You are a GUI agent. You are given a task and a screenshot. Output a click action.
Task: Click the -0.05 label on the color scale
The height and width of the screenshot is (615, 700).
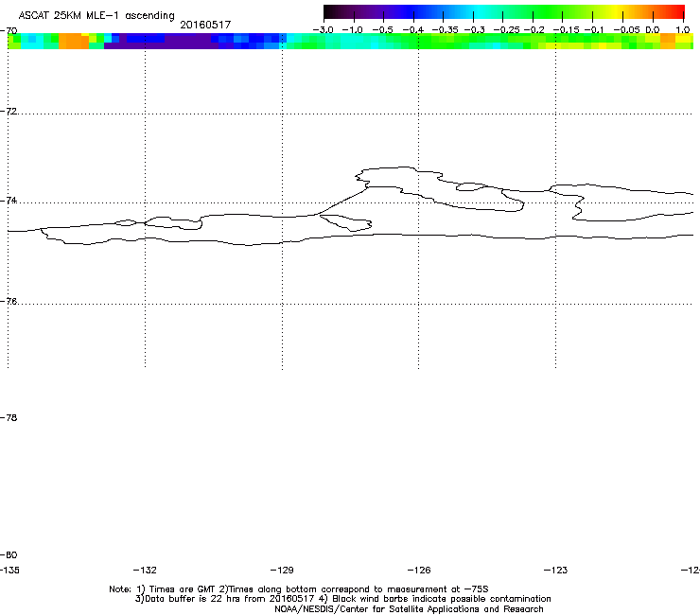(626, 30)
